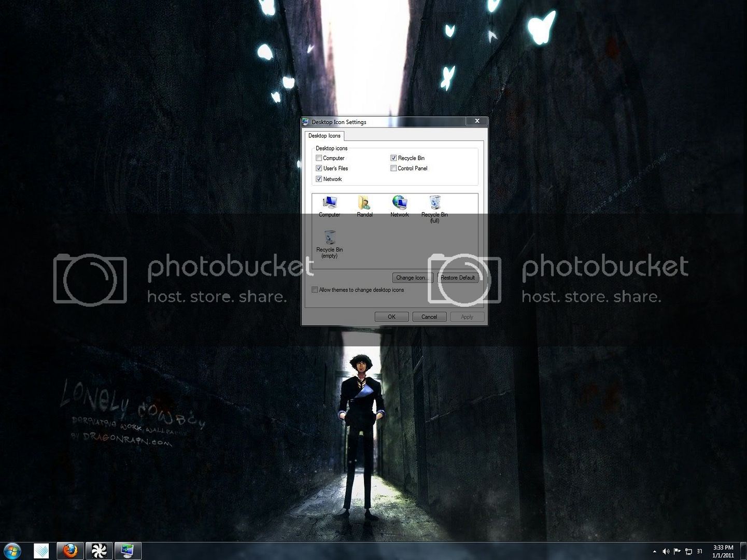This screenshot has width=747, height=560.
Task: Close the Desktop Icon Settings dialog
Action: [477, 121]
